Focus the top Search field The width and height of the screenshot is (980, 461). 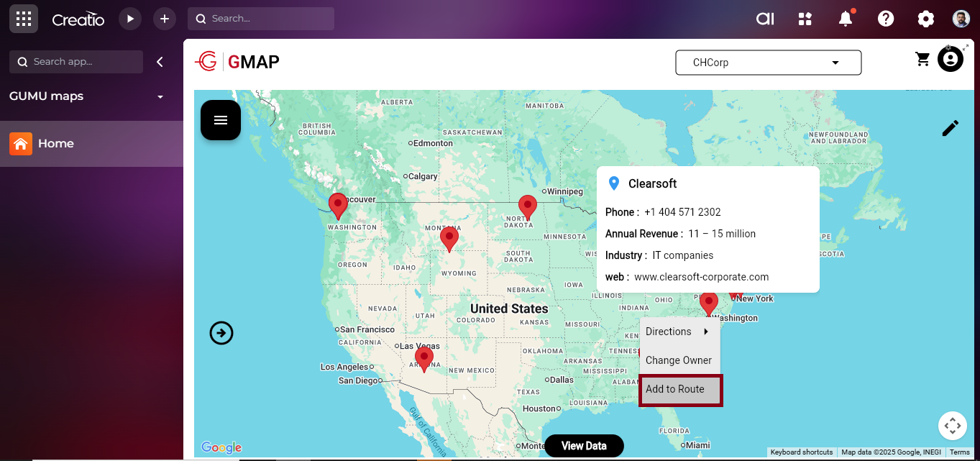click(261, 19)
